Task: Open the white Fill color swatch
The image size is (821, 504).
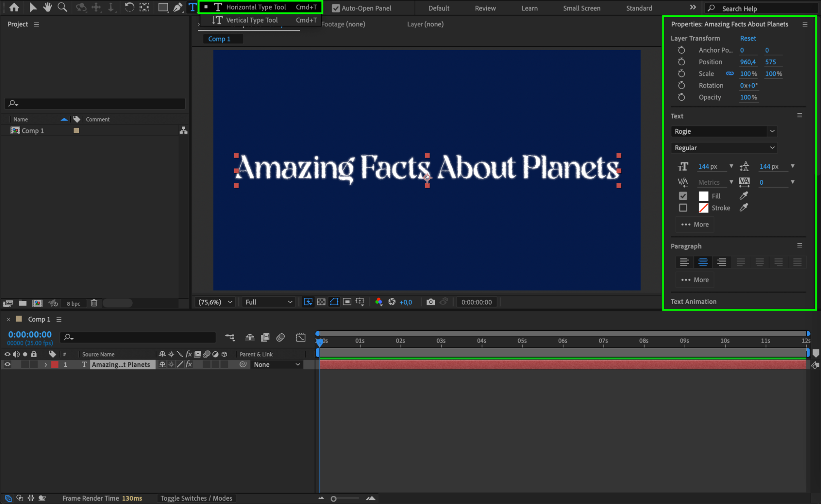Action: [704, 196]
